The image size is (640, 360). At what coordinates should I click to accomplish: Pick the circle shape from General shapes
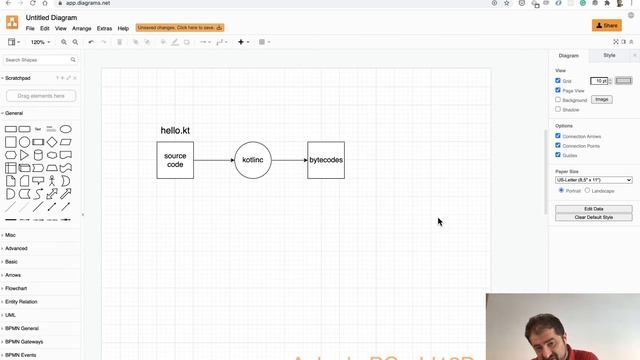24,142
